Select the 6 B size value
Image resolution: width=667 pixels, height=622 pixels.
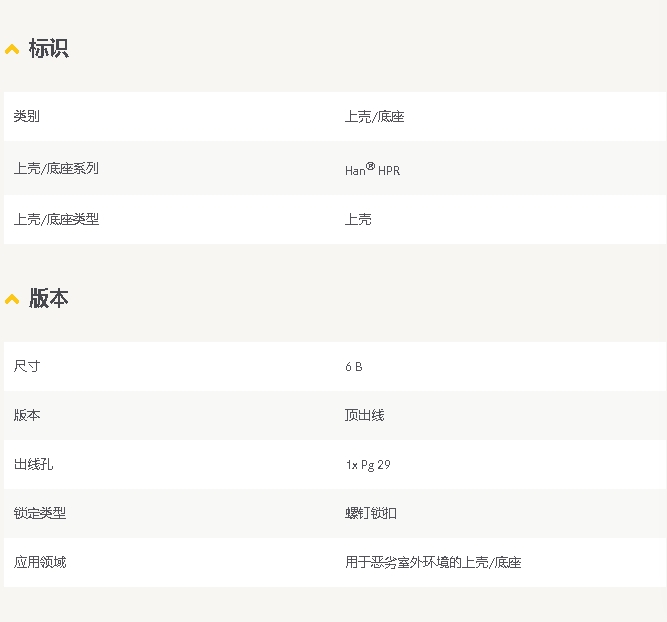pyautogui.click(x=354, y=367)
